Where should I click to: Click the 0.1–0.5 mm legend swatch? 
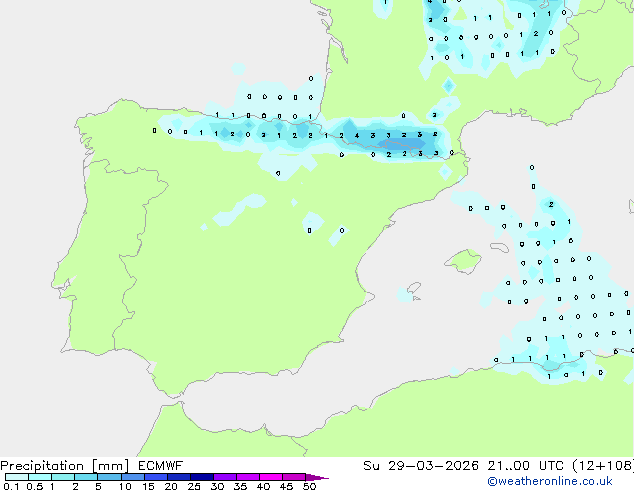[17, 477]
